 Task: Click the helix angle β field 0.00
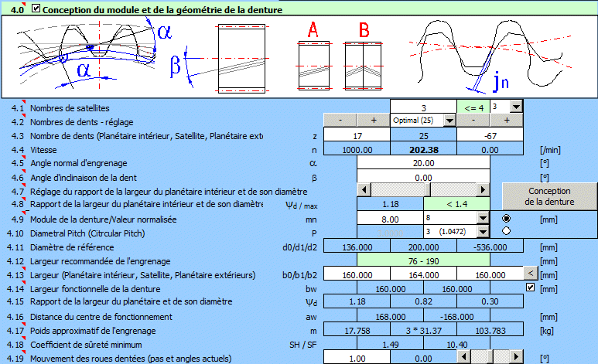423,177
